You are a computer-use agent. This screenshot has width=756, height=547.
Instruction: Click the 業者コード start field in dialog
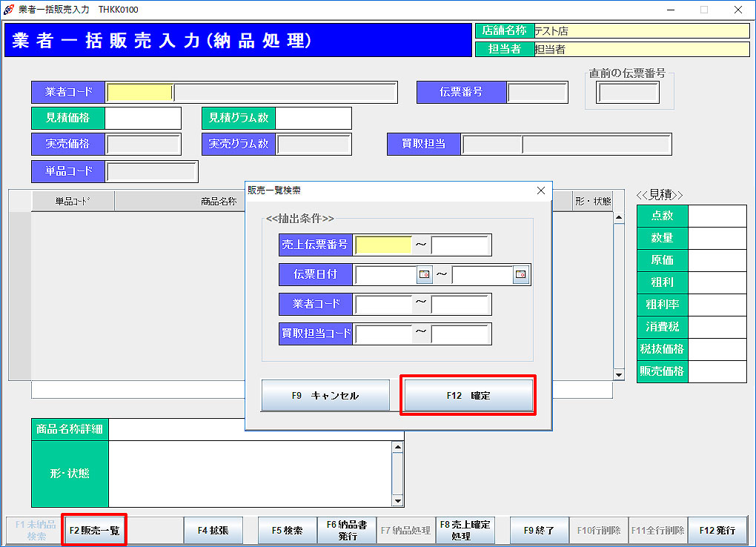coord(383,305)
